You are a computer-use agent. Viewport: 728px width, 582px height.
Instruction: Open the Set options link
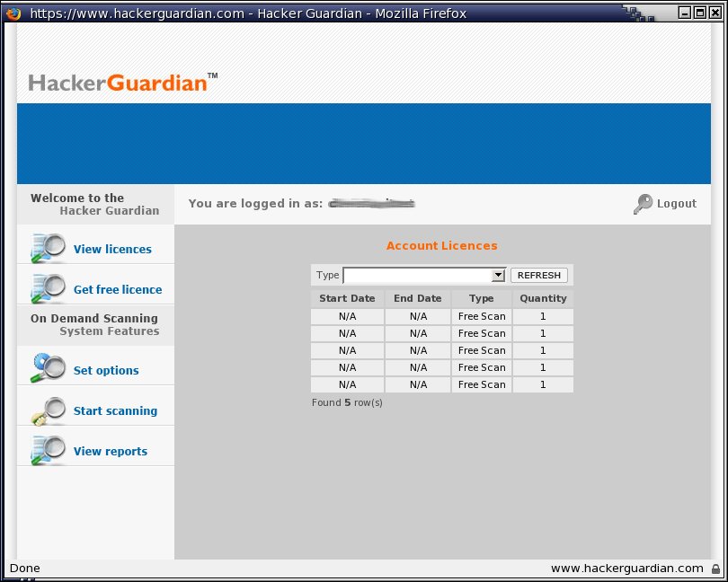coord(106,370)
